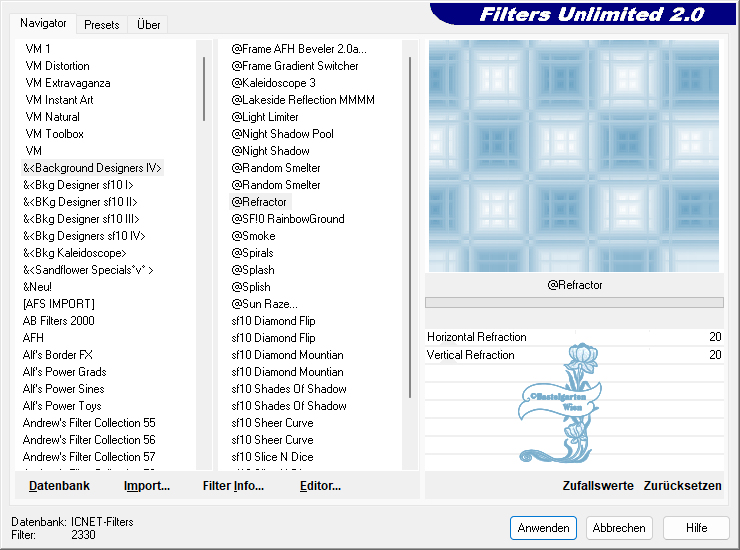Pick AB Filters 2000 from the category list
The width and height of the screenshot is (740, 550).
pyautogui.click(x=59, y=321)
